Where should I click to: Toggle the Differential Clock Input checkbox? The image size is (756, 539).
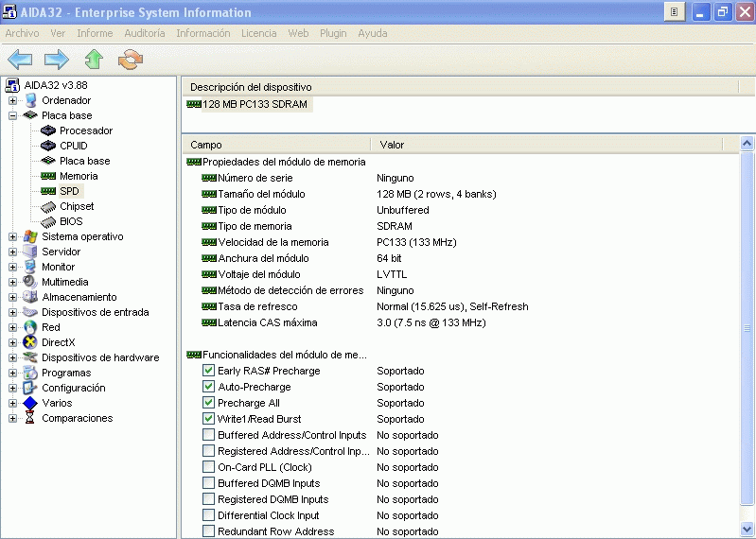click(208, 515)
